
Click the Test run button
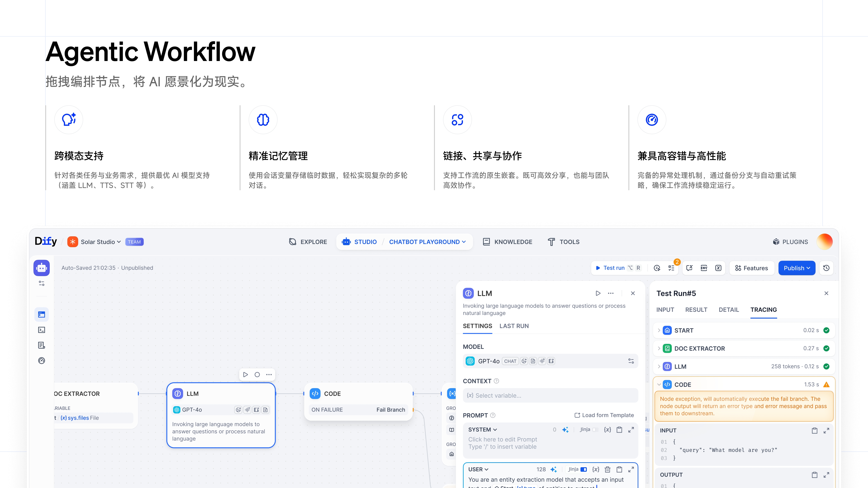coord(614,268)
